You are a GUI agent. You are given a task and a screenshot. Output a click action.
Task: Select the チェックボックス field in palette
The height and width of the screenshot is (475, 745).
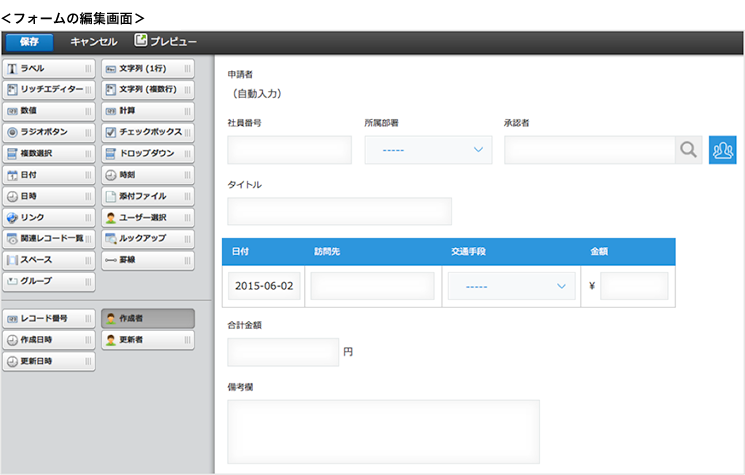tap(148, 132)
